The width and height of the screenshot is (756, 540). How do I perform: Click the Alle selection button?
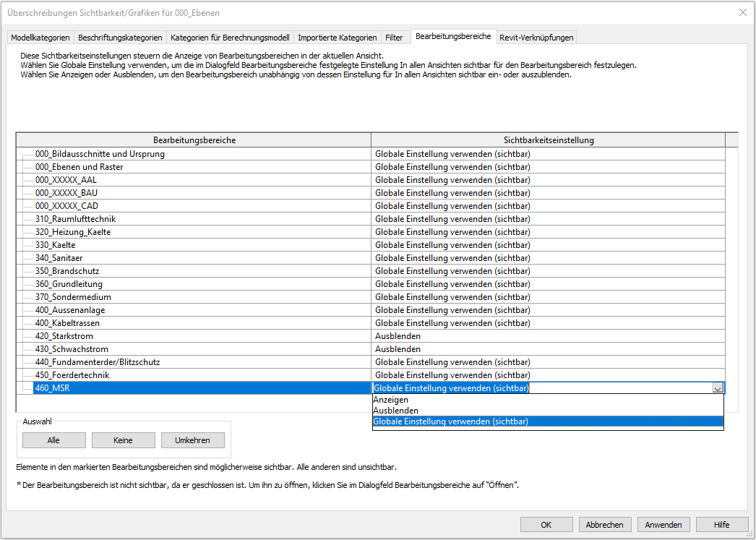tap(53, 440)
